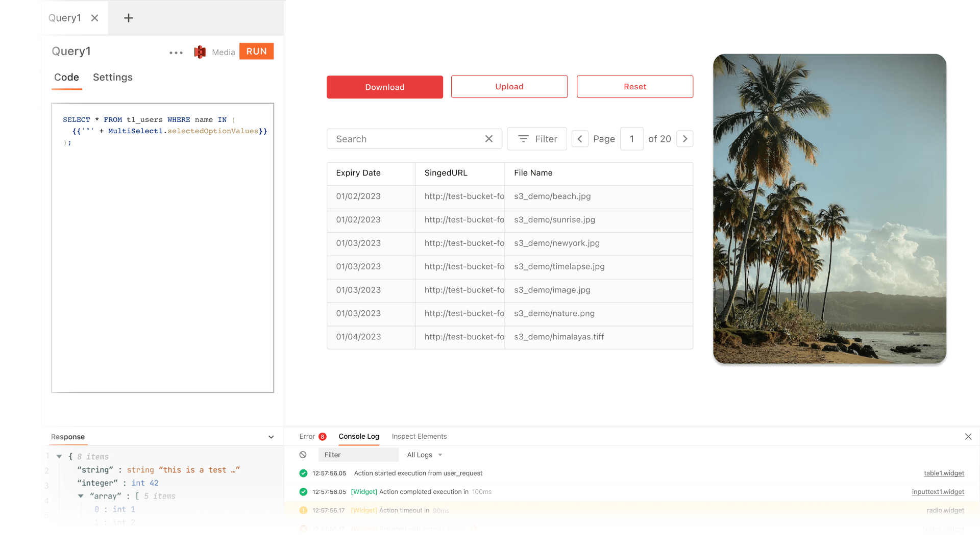The height and width of the screenshot is (551, 980).
Task: Clear the search box with the X icon
Action: point(488,139)
